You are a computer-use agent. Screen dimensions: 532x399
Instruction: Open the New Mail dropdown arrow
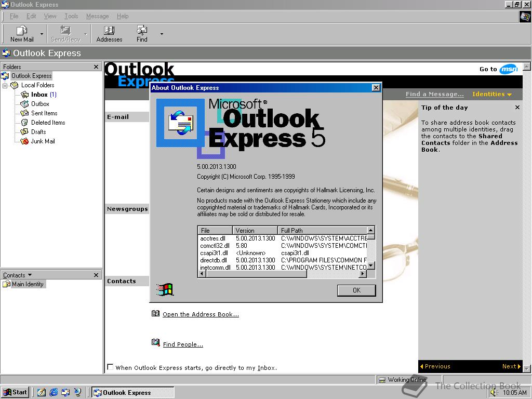[x=42, y=34]
